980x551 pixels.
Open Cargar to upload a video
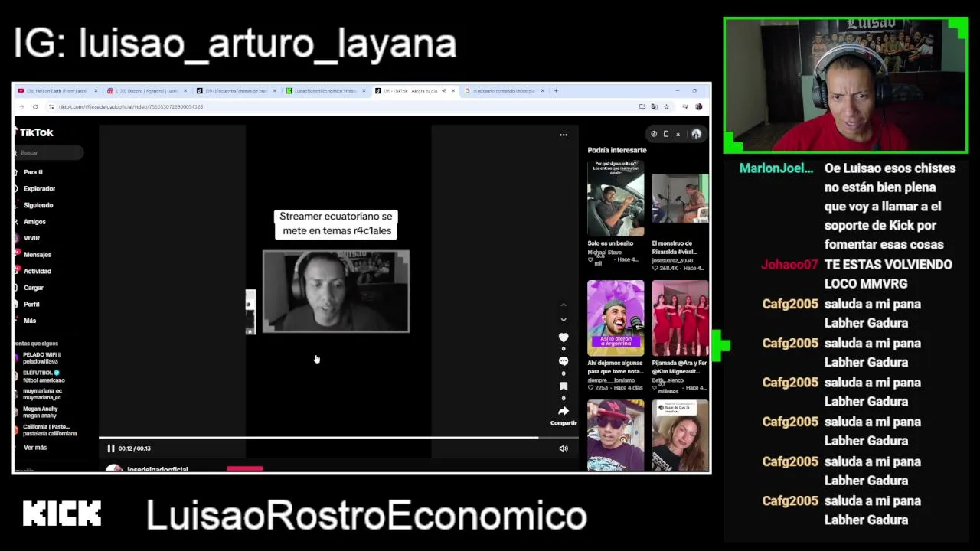29,288
